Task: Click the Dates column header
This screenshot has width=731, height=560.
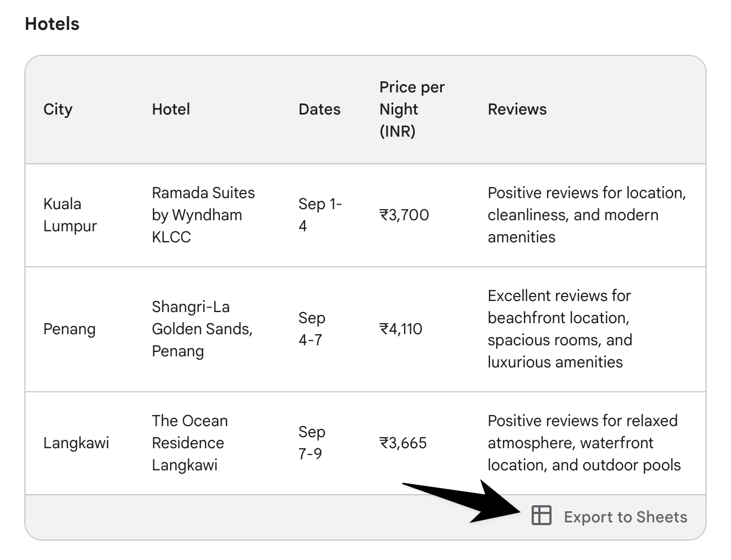Action: pyautogui.click(x=320, y=110)
